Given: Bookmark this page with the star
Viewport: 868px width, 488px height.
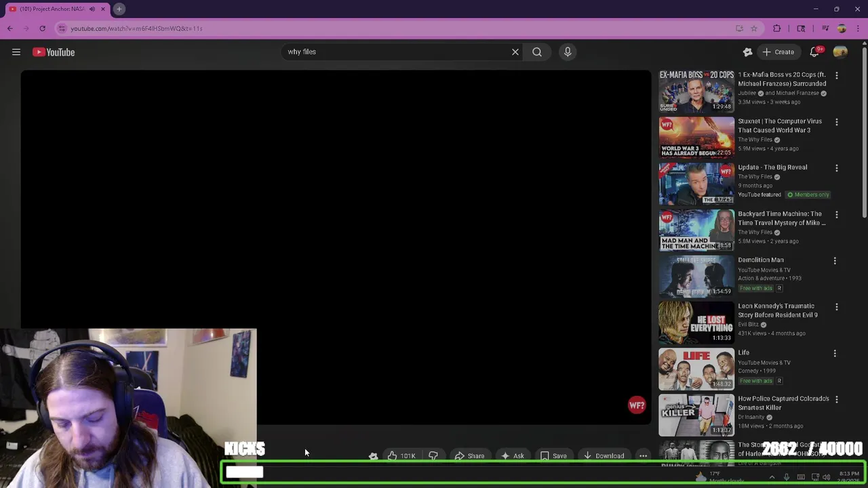Looking at the screenshot, I should (753, 28).
